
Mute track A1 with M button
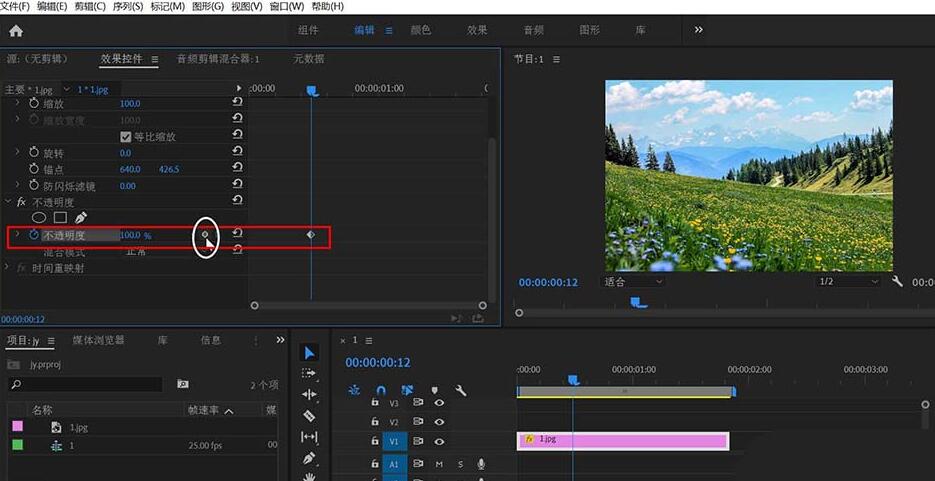(439, 464)
